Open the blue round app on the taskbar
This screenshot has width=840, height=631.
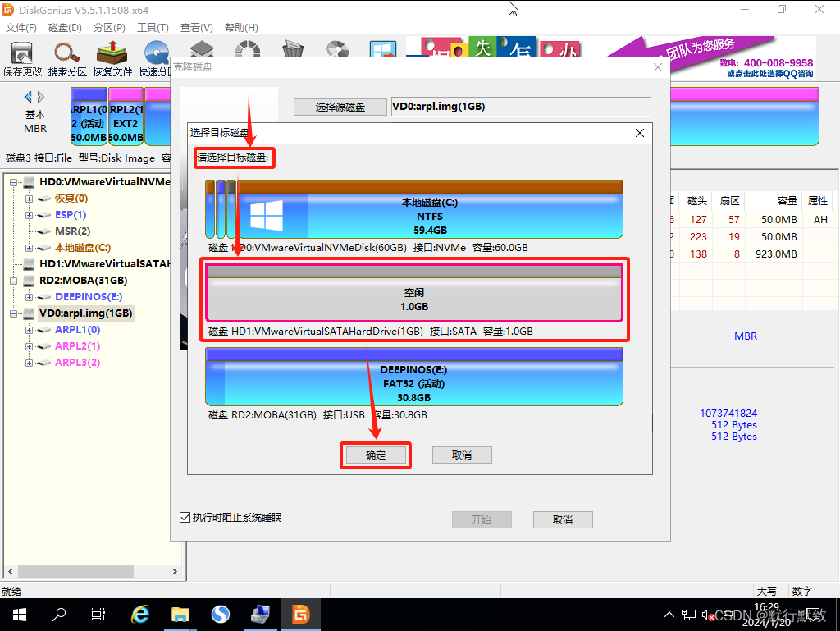coord(220,615)
